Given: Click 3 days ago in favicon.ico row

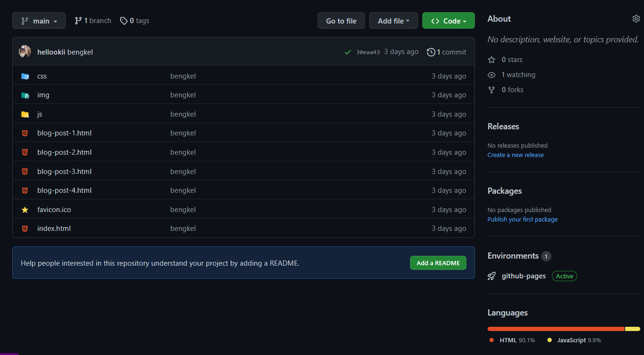Looking at the screenshot, I should click(x=449, y=210).
